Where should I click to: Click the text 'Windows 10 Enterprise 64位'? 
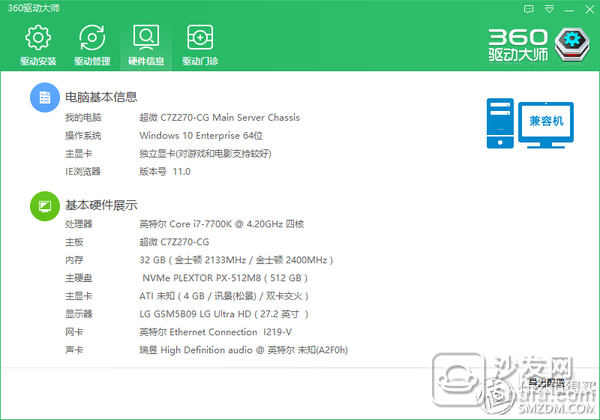tap(201, 135)
